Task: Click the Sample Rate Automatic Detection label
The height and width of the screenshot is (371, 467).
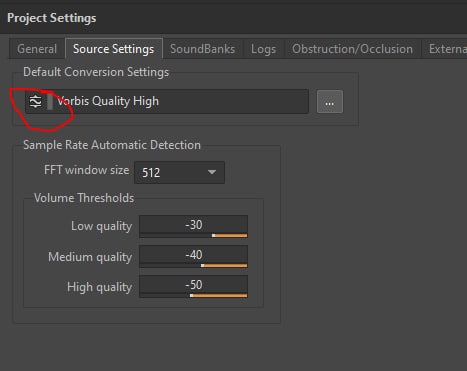Action: (x=112, y=145)
